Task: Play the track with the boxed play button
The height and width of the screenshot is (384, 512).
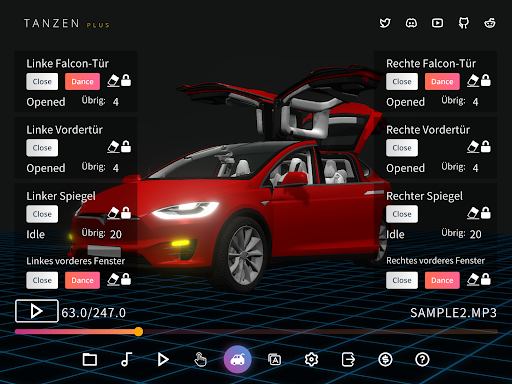Action: pyautogui.click(x=37, y=311)
